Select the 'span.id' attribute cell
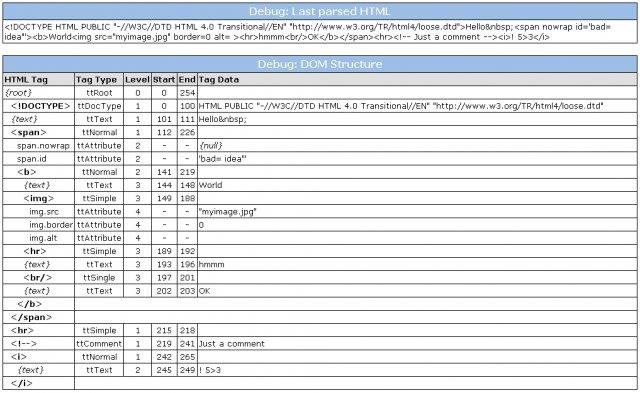This screenshot has height=393, width=640. click(x=38, y=159)
